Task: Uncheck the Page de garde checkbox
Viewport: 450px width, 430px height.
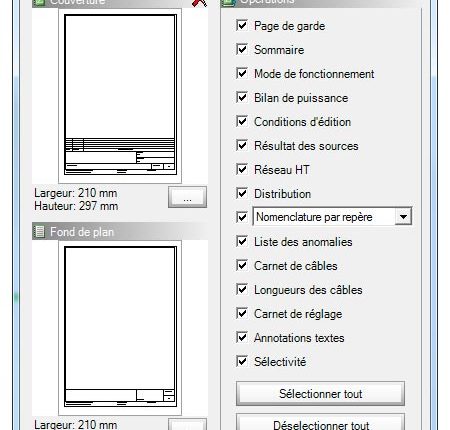Action: pyautogui.click(x=242, y=26)
